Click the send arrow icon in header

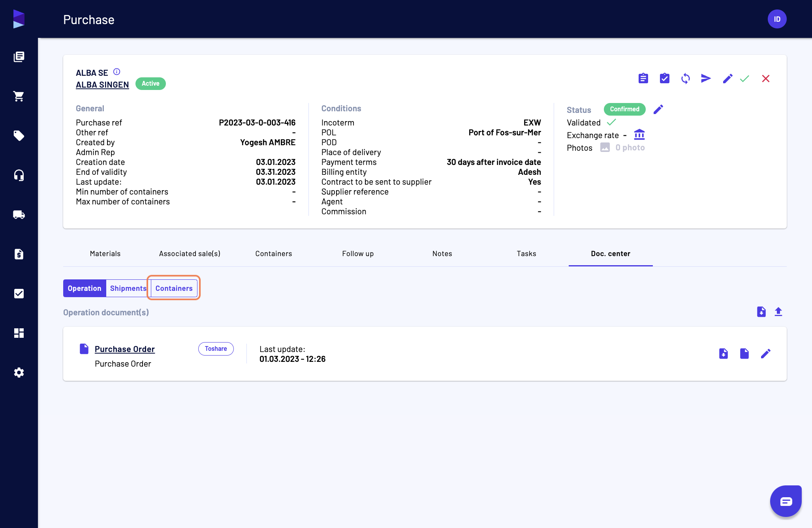click(x=706, y=79)
